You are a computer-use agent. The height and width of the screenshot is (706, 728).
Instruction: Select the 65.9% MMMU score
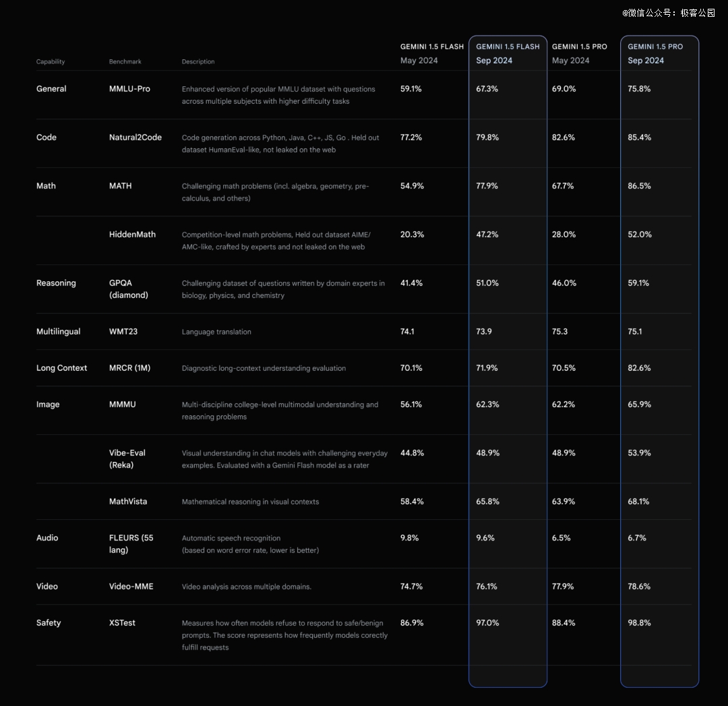click(x=639, y=405)
